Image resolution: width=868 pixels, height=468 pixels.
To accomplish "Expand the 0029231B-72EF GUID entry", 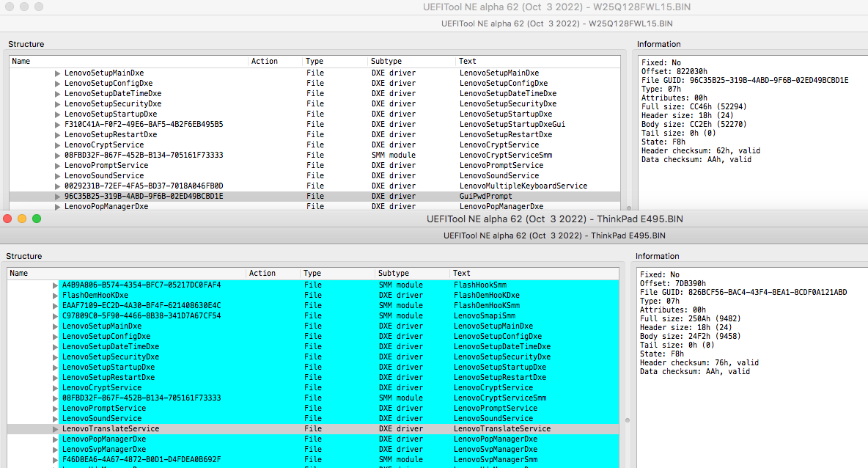I will 57,186.
